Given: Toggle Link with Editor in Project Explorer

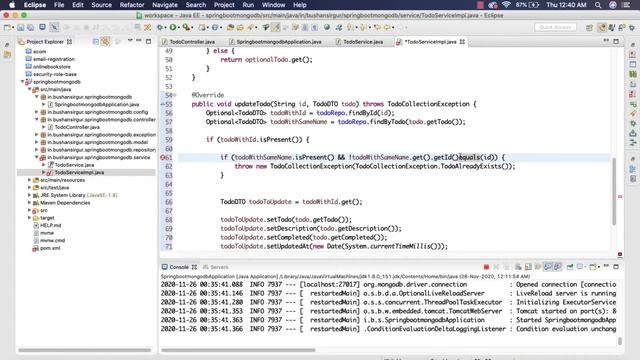Looking at the screenshot, I should (105, 42).
